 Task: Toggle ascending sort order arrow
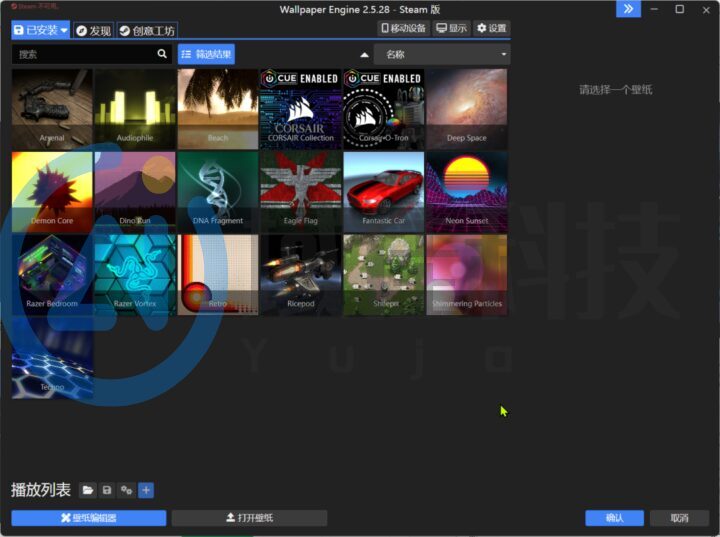click(364, 55)
